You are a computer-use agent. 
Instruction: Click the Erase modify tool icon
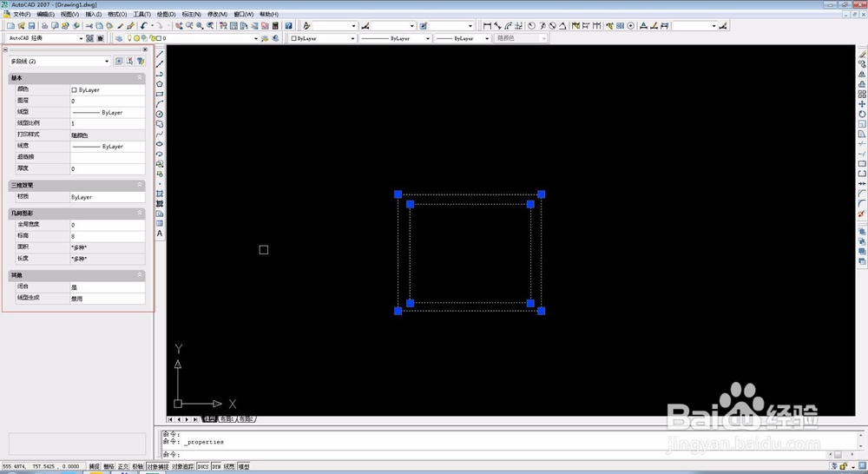point(862,54)
